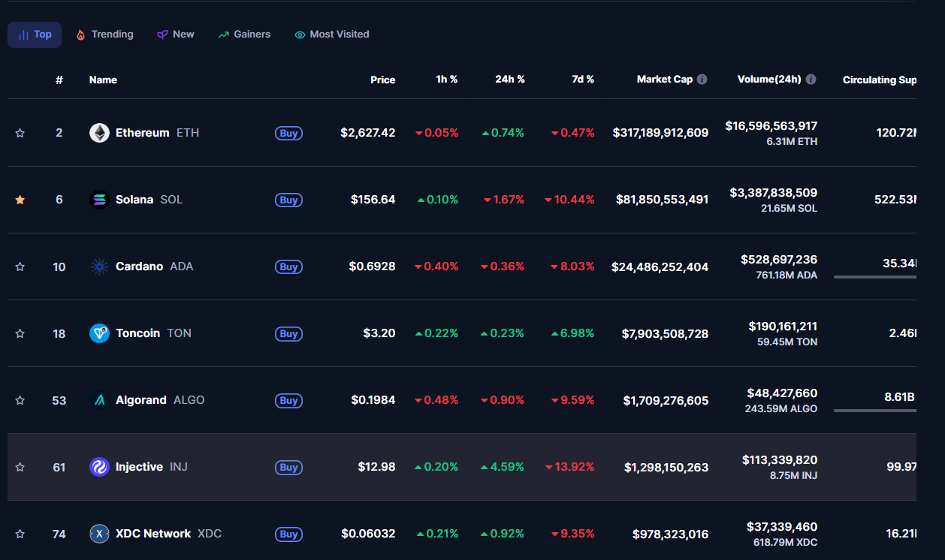Open the New tab
The width and height of the screenshot is (945, 560).
(x=176, y=35)
